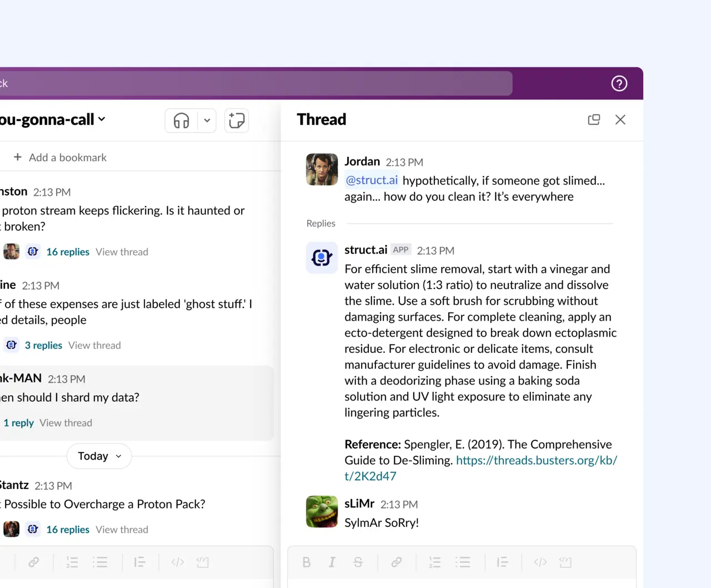This screenshot has width=711, height=588.
Task: Open 3 replies on ghost stuff message
Action: 43,345
